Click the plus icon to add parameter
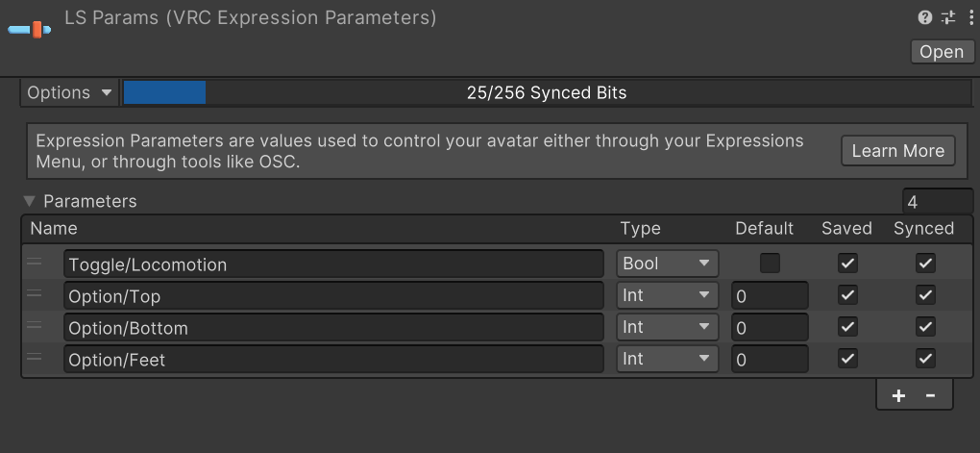This screenshot has width=980, height=453. 898,395
